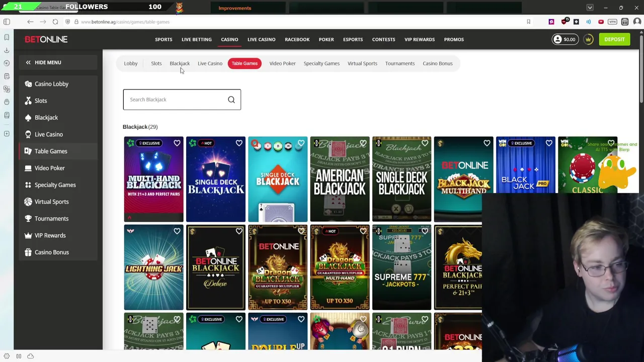This screenshot has width=644, height=362.
Task: Open Video Poker in the left sidebar
Action: (x=58, y=168)
